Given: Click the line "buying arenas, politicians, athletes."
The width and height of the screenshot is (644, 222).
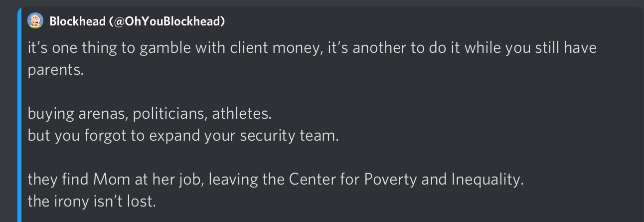Looking at the screenshot, I should coord(150,114).
